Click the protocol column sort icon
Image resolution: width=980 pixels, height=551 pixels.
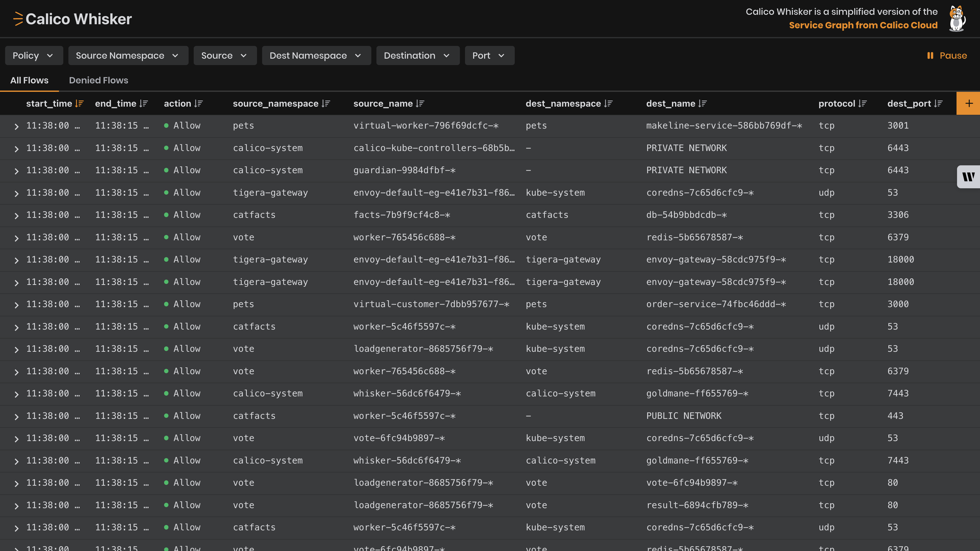coord(862,103)
